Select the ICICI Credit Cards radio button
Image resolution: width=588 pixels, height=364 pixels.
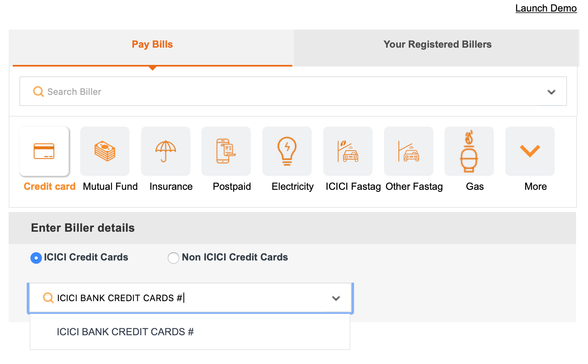[x=36, y=258]
